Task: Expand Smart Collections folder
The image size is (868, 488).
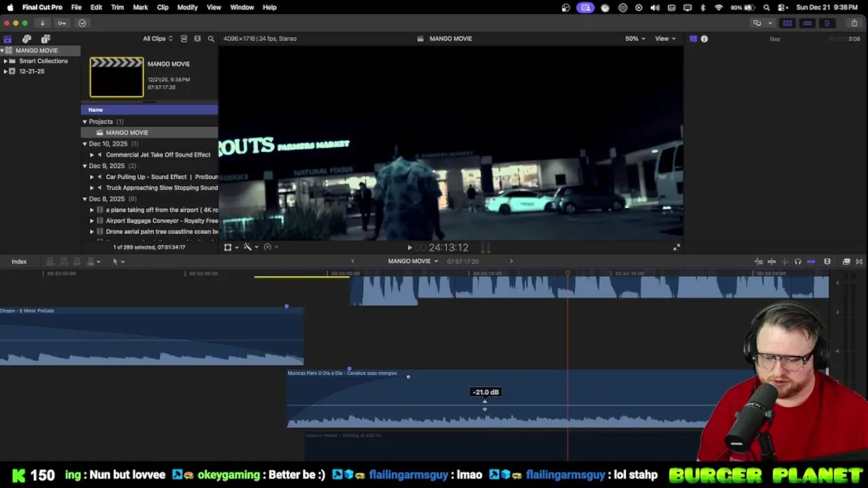Action: [x=5, y=61]
